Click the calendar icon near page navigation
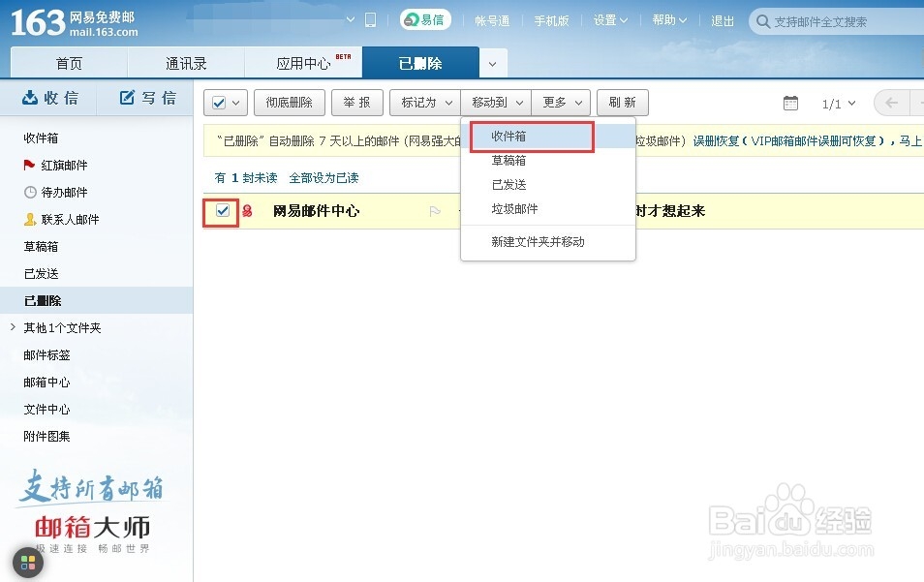 pos(790,102)
